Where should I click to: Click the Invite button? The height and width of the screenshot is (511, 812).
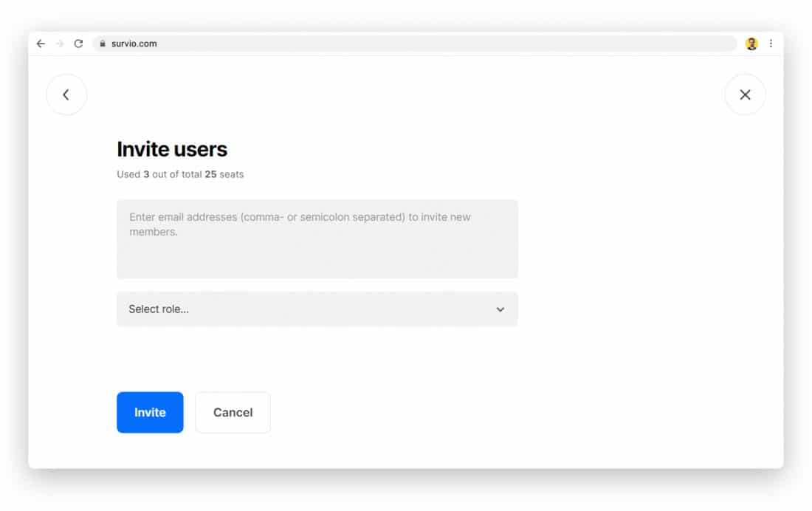coord(150,412)
